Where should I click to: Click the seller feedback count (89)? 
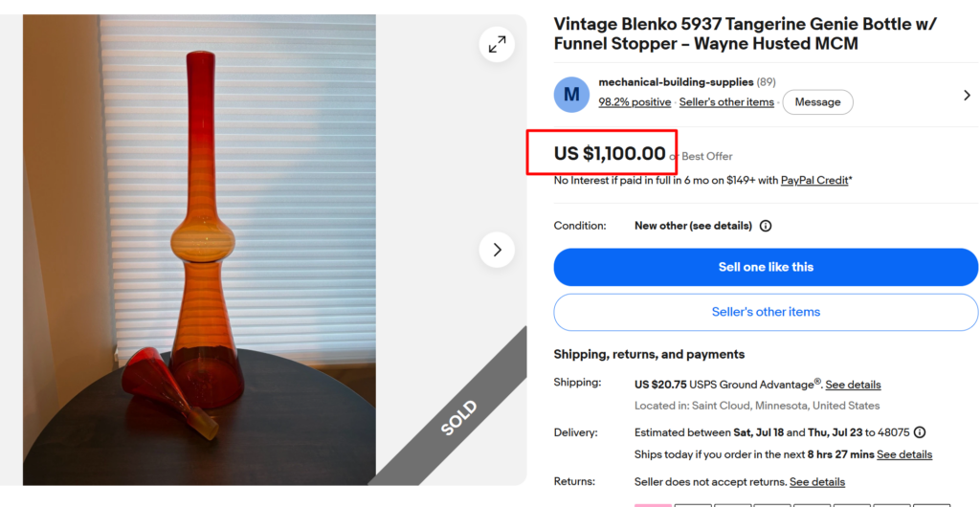[x=767, y=82]
